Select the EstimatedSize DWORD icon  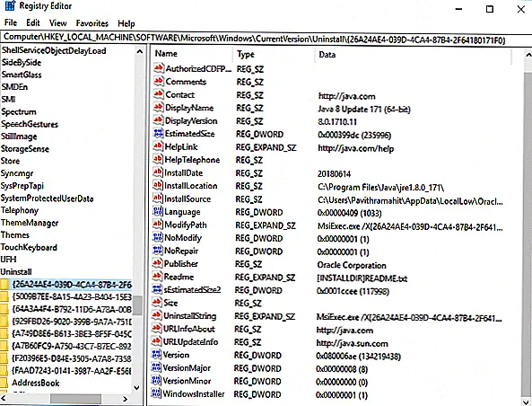click(x=159, y=134)
